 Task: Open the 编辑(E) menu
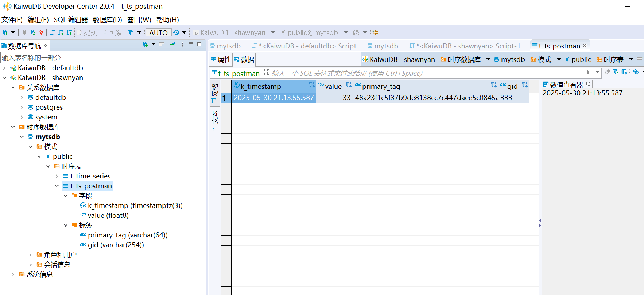(38, 20)
